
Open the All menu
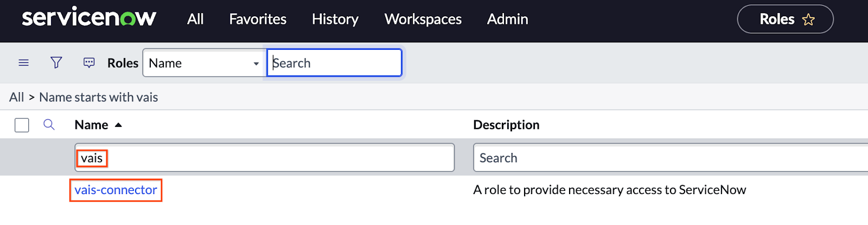(195, 19)
